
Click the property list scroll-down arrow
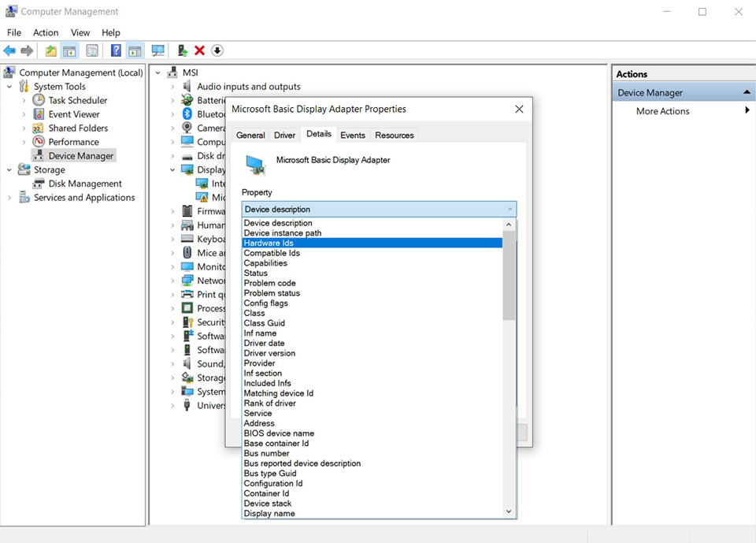pos(509,511)
